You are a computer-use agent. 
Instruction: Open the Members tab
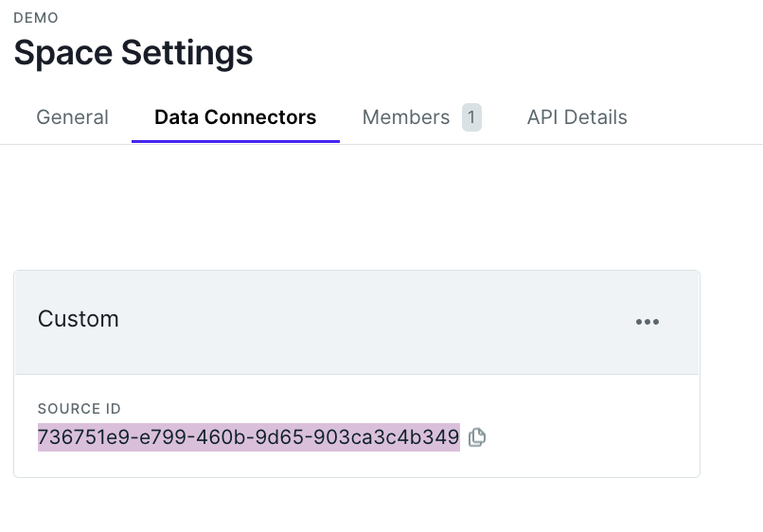(406, 117)
